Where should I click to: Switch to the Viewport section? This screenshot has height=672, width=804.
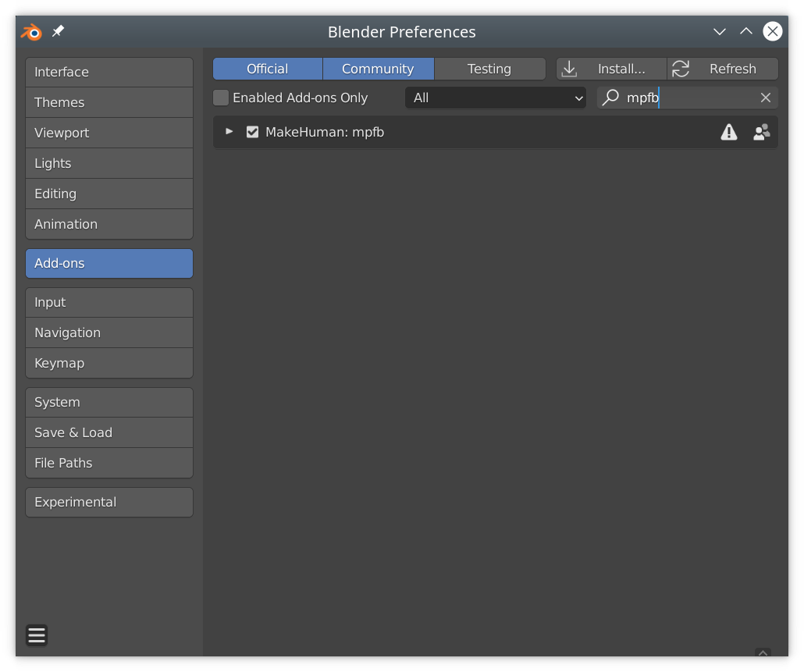tap(109, 133)
